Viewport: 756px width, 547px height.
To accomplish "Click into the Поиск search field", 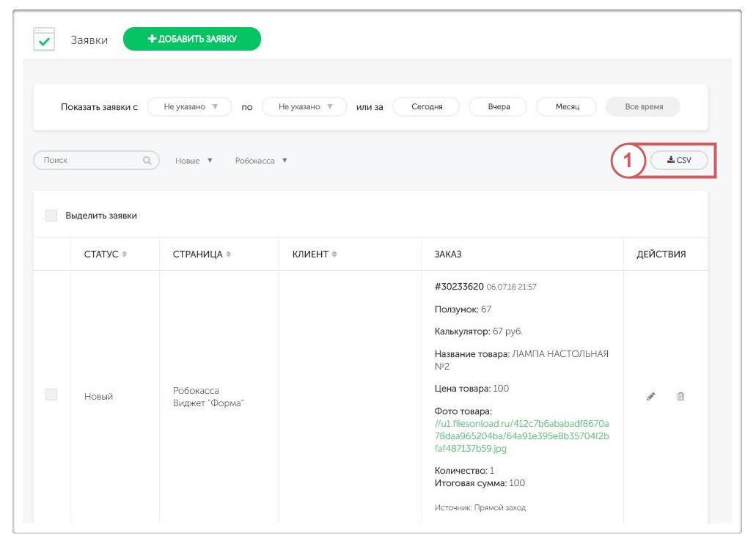I will pos(88,161).
